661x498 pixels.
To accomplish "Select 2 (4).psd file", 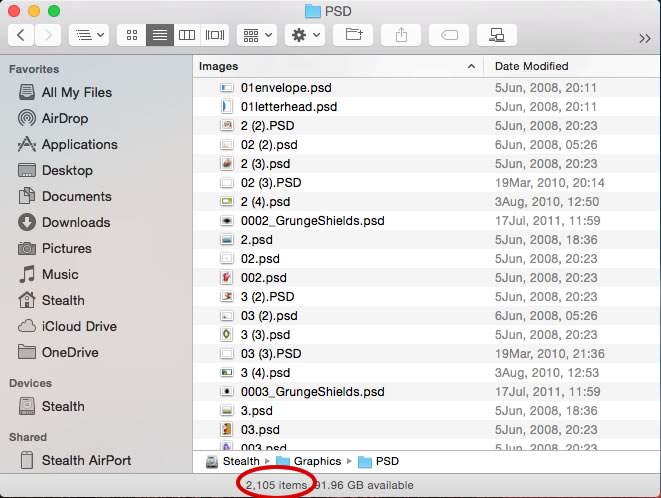I will 427,202.
